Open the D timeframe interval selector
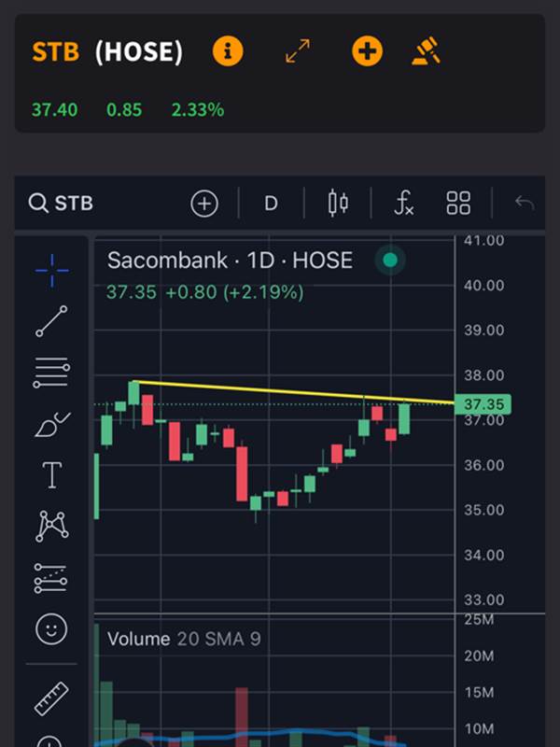560x747 pixels. click(x=271, y=204)
